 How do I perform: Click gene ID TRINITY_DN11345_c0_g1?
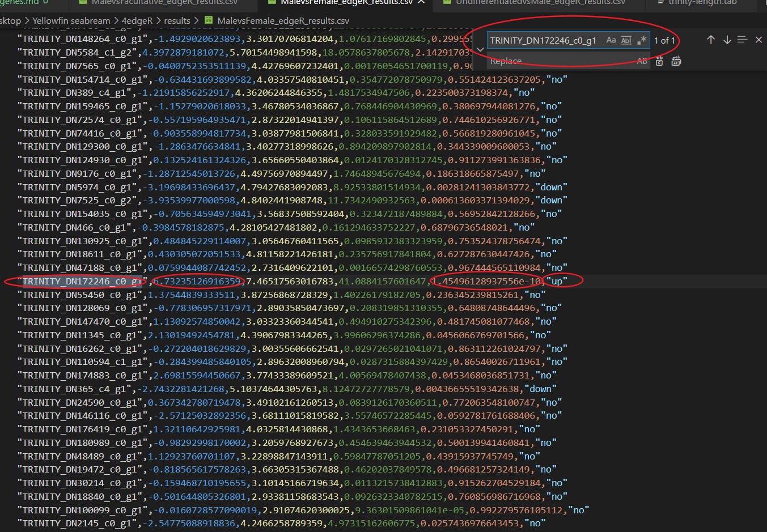79,335
